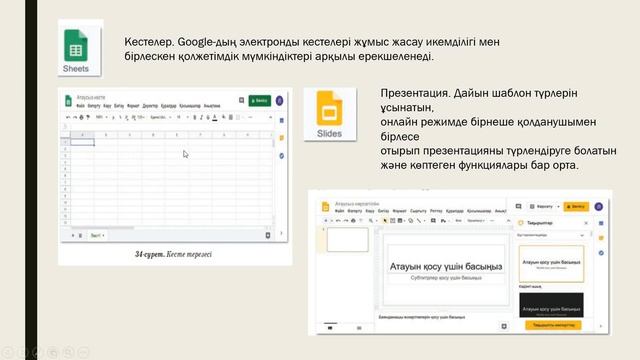
Task: Select the light theme thumbnail
Action: pos(551,263)
